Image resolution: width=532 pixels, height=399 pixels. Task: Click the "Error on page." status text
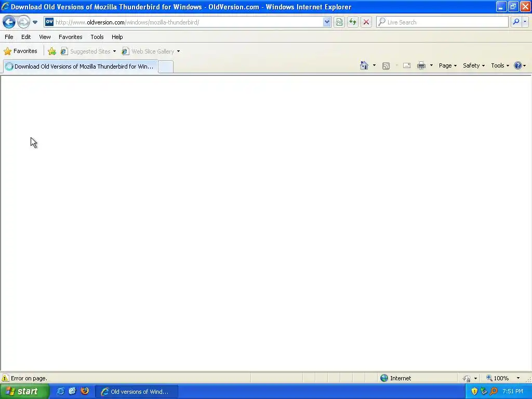click(x=29, y=378)
